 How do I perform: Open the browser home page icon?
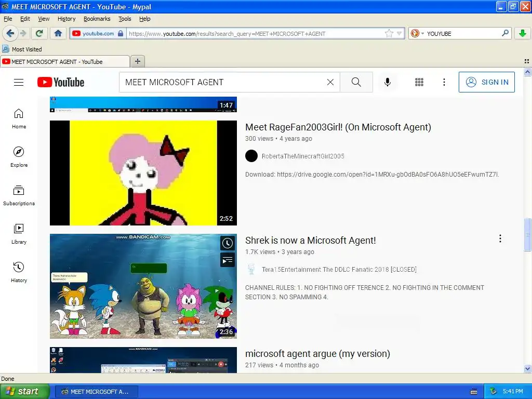pyautogui.click(x=58, y=33)
